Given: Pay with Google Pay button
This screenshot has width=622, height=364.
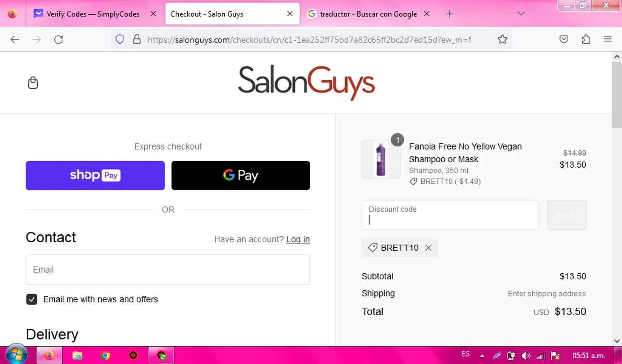Looking at the screenshot, I should pos(241,176).
